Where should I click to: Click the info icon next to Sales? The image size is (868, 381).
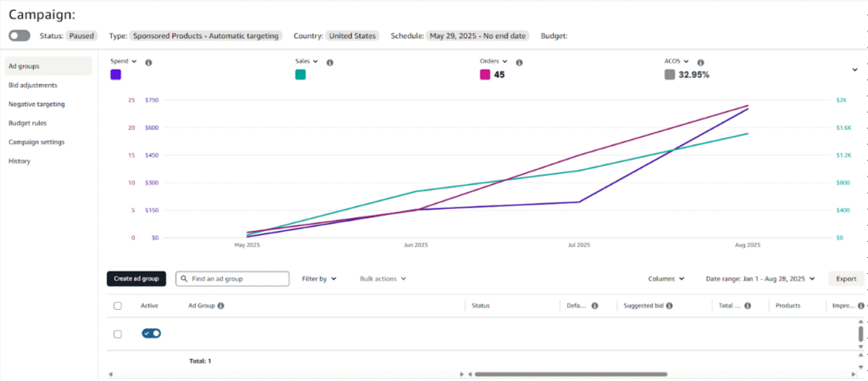click(330, 63)
